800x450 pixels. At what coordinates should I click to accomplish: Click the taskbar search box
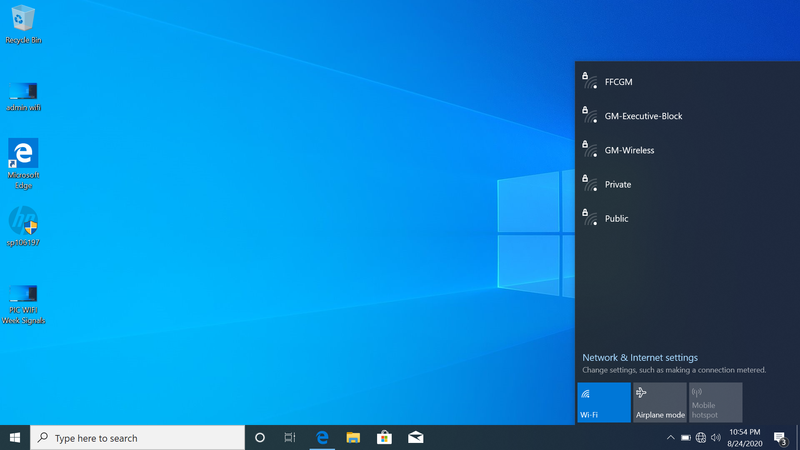pyautogui.click(x=138, y=438)
